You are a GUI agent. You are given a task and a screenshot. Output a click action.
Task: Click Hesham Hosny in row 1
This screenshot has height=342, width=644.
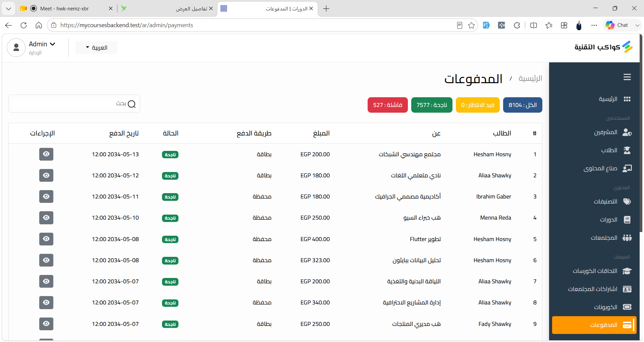click(x=492, y=154)
